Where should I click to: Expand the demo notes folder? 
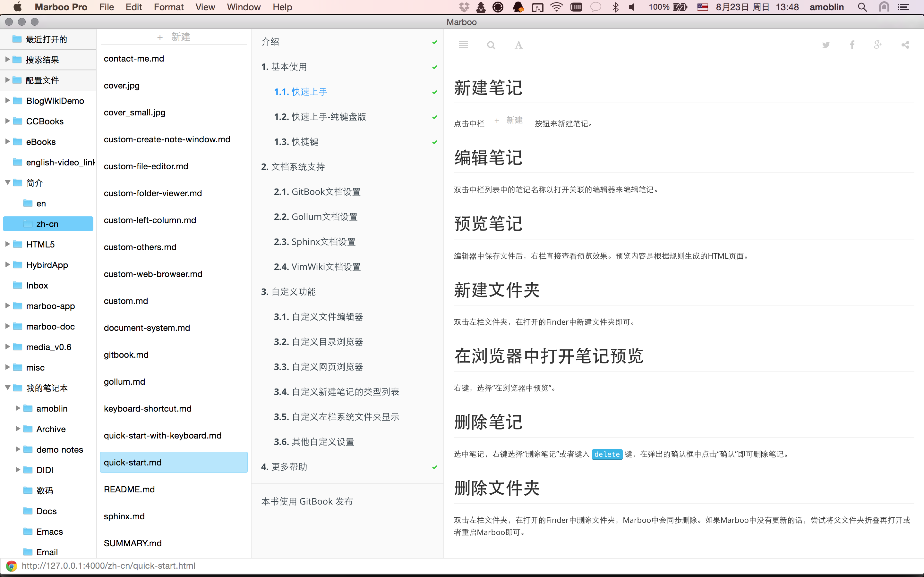(18, 449)
